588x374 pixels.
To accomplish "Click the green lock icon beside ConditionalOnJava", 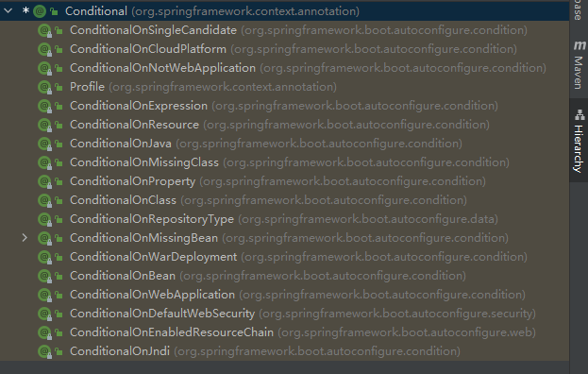I will pos(59,144).
